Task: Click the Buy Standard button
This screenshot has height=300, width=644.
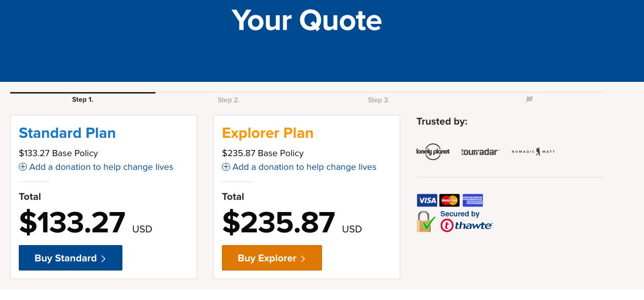Action: point(70,258)
